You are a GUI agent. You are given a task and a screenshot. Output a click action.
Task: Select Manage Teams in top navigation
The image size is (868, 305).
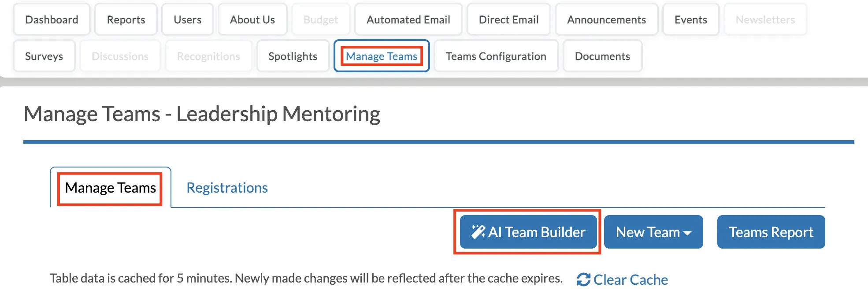point(382,56)
